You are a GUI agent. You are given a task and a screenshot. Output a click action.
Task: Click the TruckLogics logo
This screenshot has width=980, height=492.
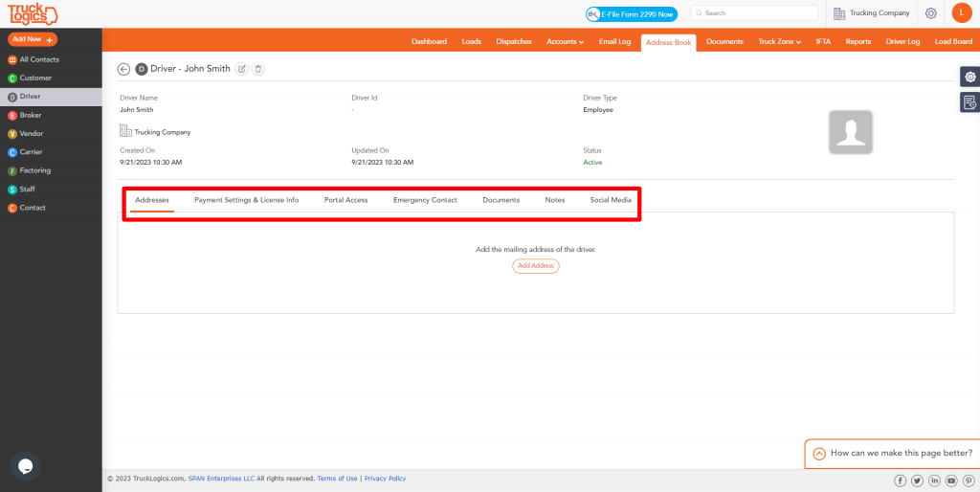point(32,13)
